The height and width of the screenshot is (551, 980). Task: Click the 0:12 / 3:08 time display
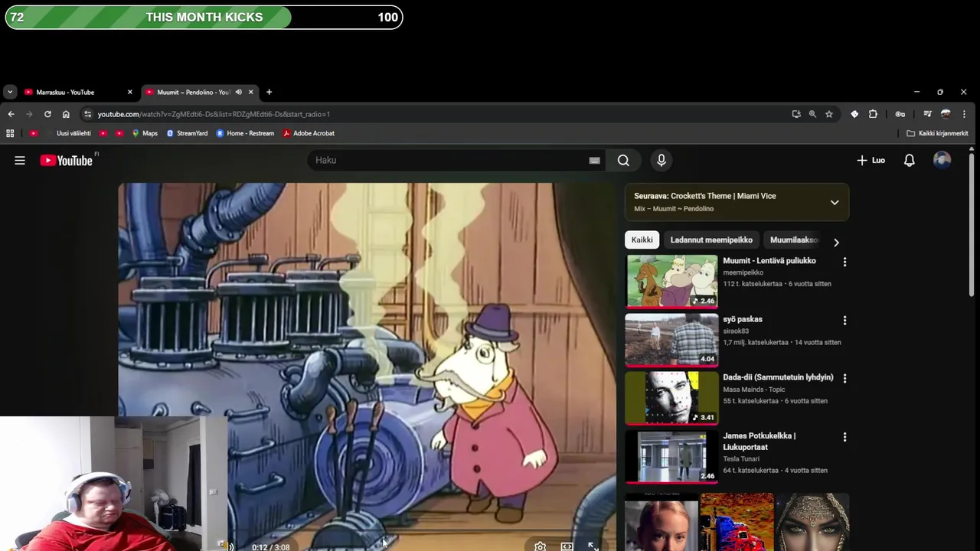[x=271, y=547]
